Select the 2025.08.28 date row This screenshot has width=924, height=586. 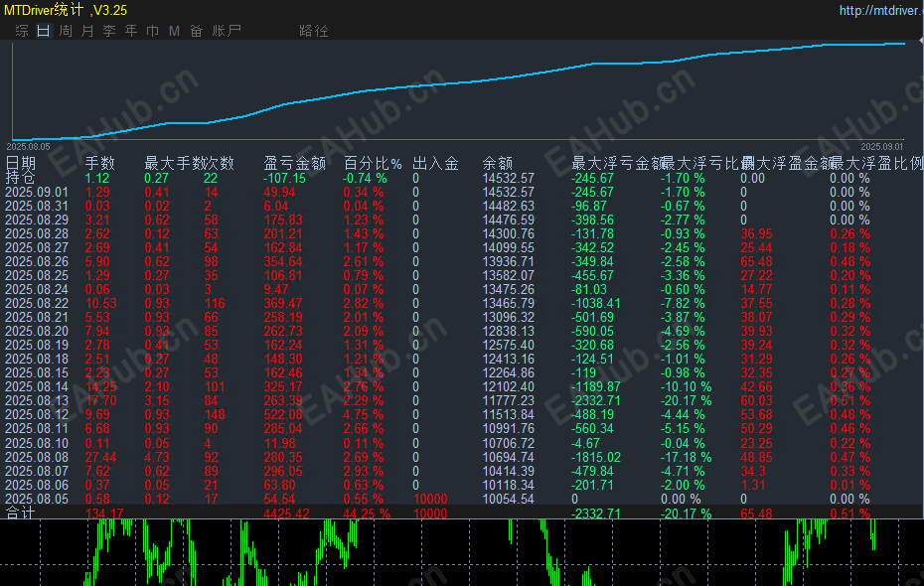(x=462, y=233)
